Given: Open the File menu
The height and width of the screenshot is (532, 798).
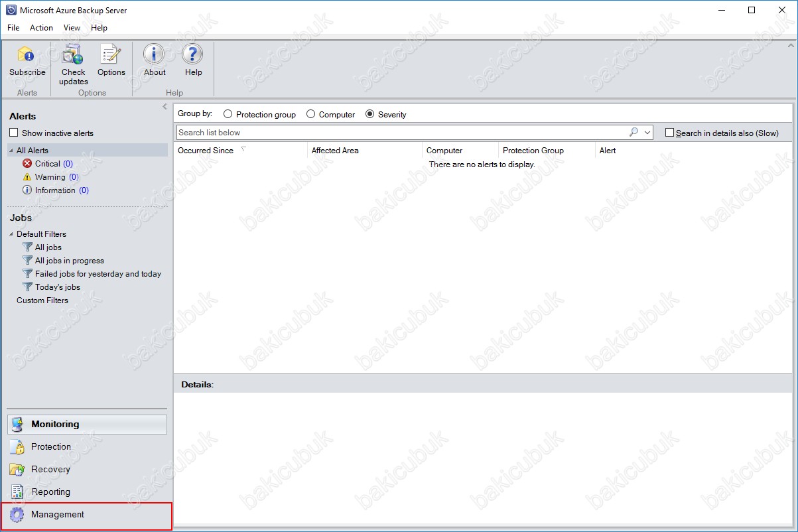Looking at the screenshot, I should click(13, 28).
